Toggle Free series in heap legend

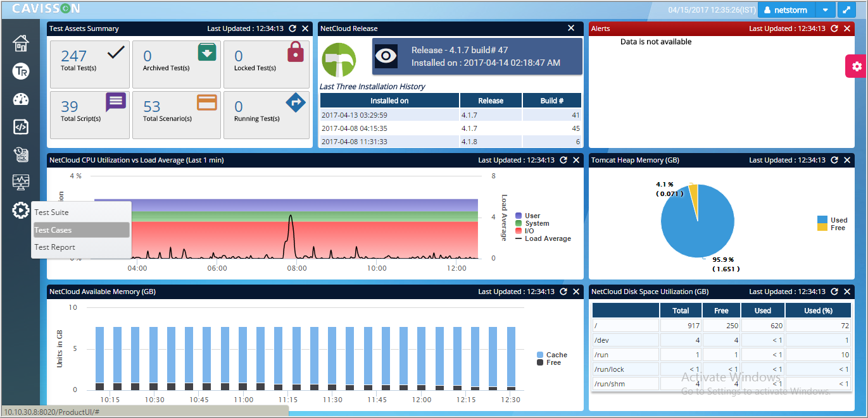click(x=831, y=228)
